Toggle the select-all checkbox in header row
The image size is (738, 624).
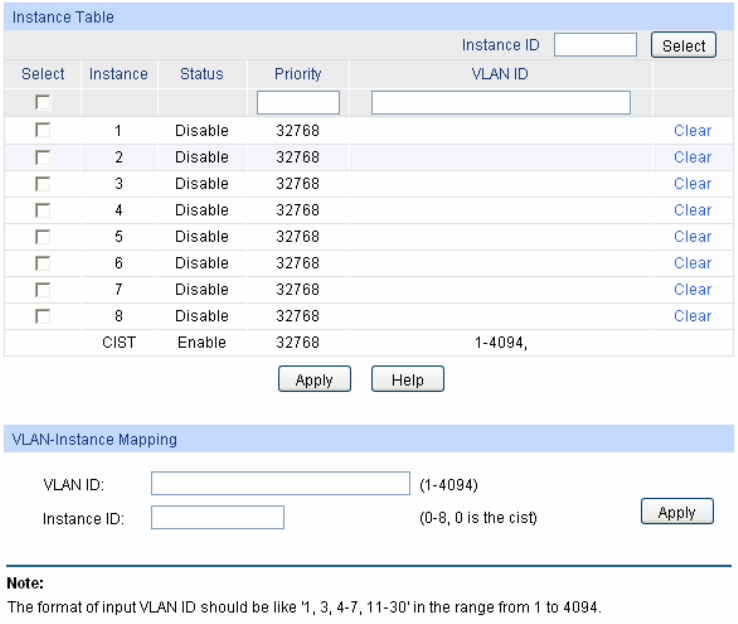[x=43, y=102]
